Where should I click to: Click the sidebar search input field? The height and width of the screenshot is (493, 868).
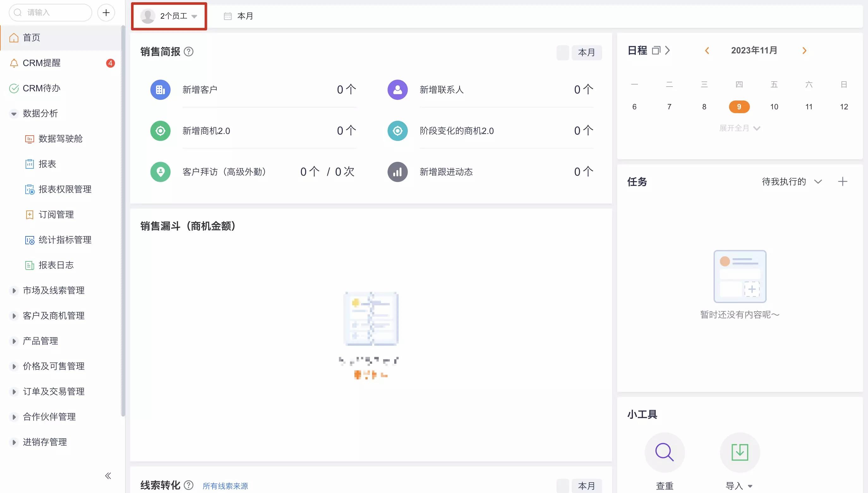click(x=51, y=13)
